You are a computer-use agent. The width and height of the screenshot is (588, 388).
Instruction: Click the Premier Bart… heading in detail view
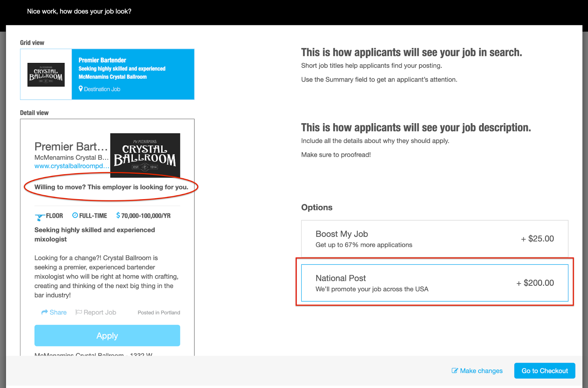[71, 146]
